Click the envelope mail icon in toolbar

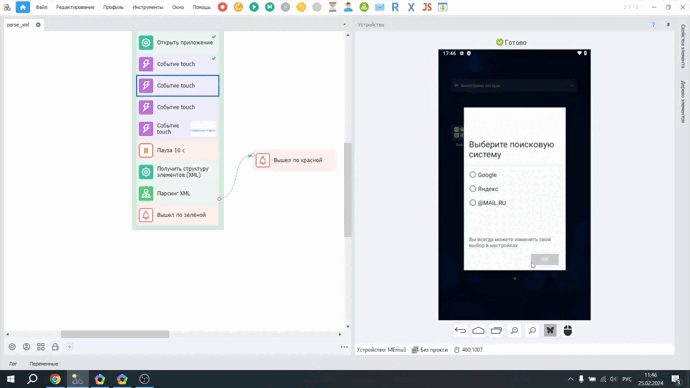[379, 7]
